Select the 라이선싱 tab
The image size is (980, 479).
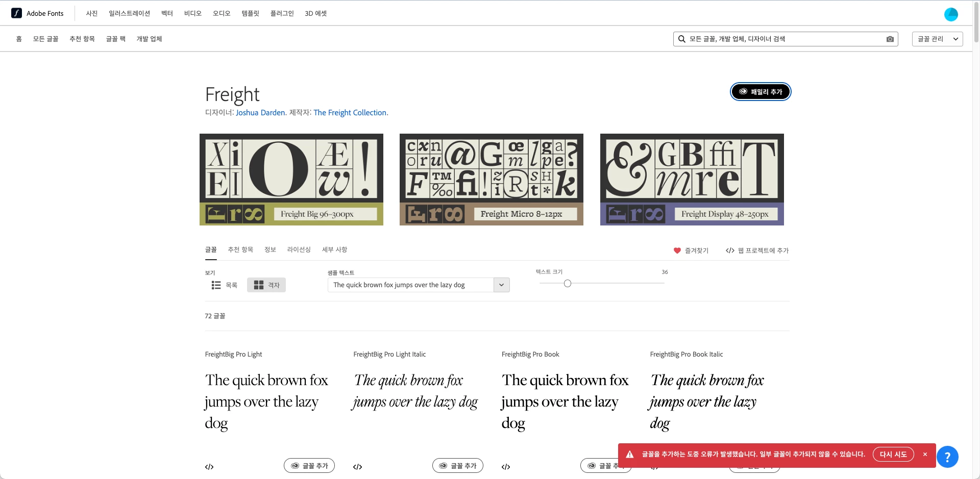point(299,249)
